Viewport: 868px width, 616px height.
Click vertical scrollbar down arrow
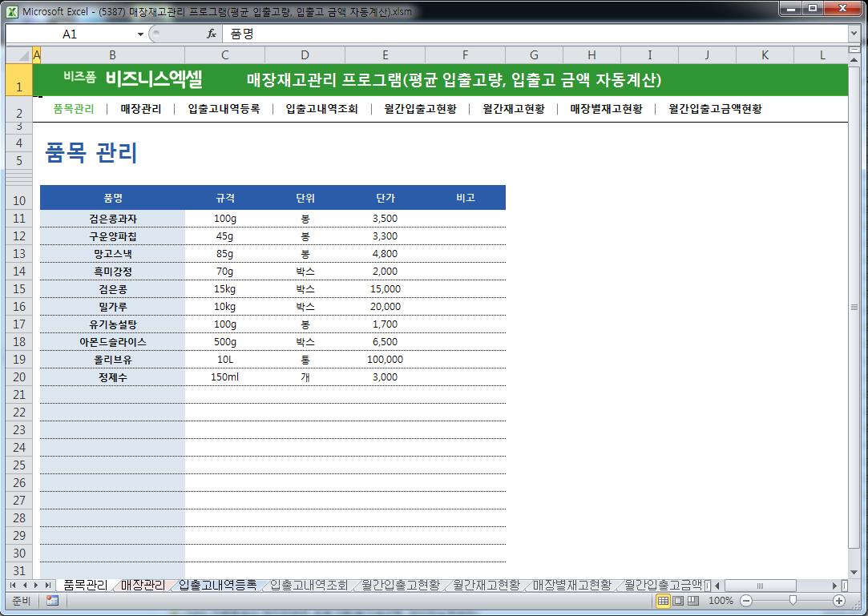pyautogui.click(x=854, y=572)
